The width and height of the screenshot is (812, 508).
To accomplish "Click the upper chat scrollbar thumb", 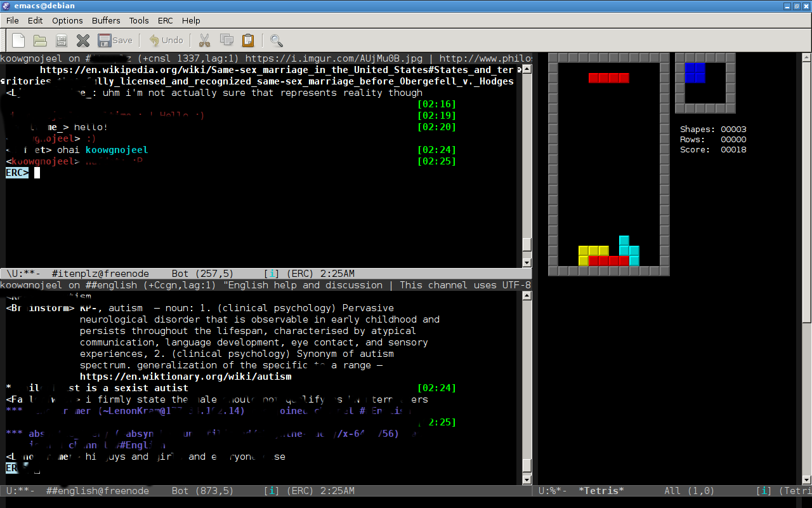I will [x=527, y=244].
